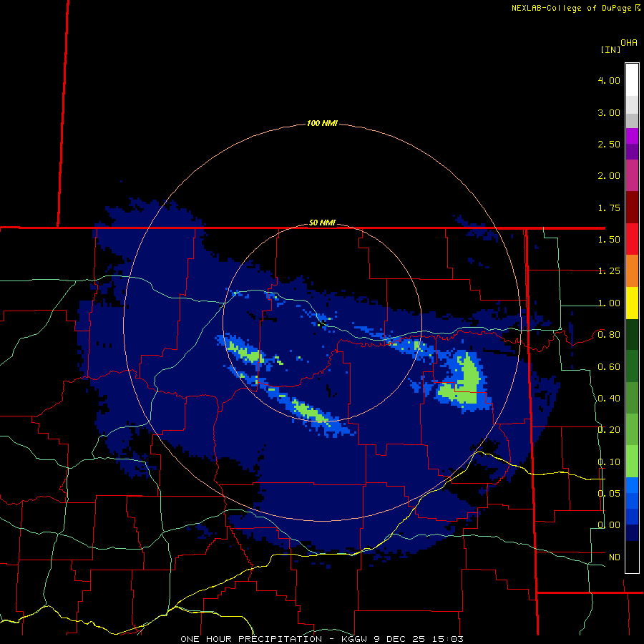The image size is (644, 644).
Task: Click the OHA product code label
Action: 629,43
